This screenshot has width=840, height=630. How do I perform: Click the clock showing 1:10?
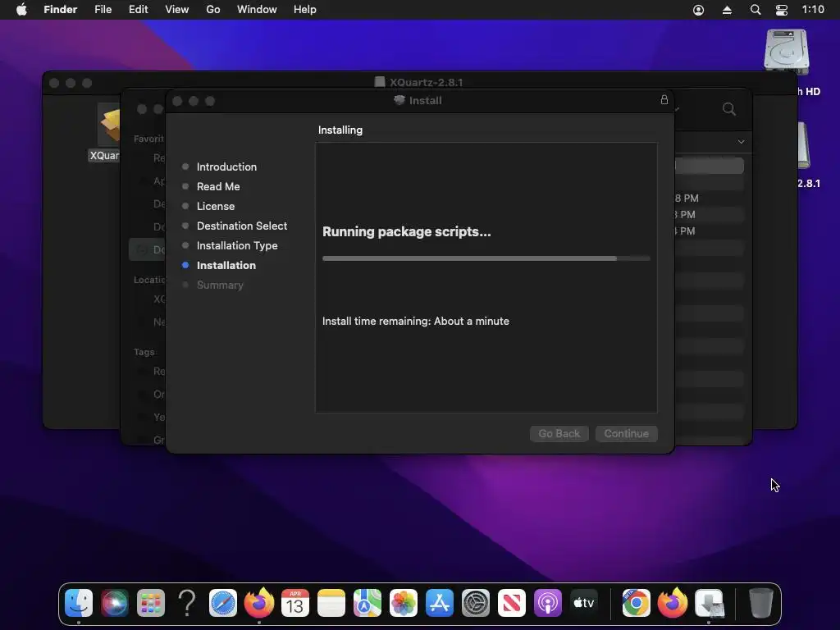[x=813, y=10]
